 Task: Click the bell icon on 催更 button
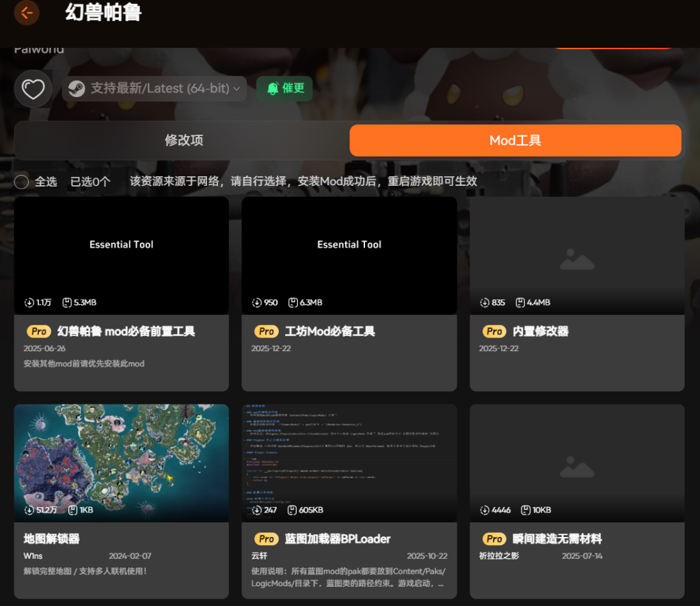[x=273, y=89]
